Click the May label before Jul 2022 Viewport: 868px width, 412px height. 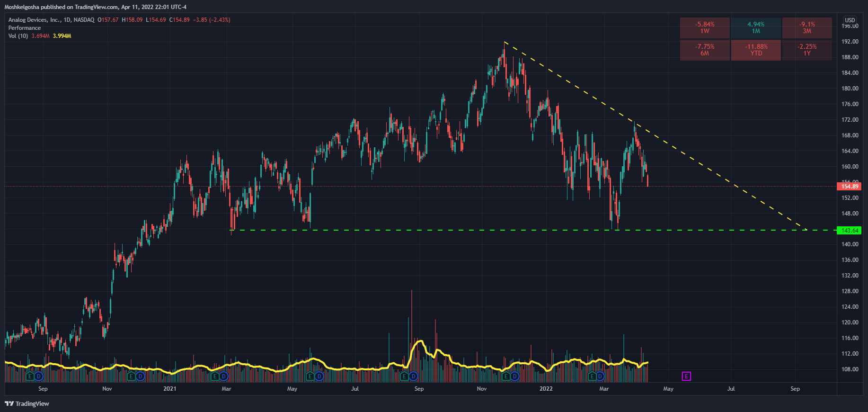click(x=668, y=389)
